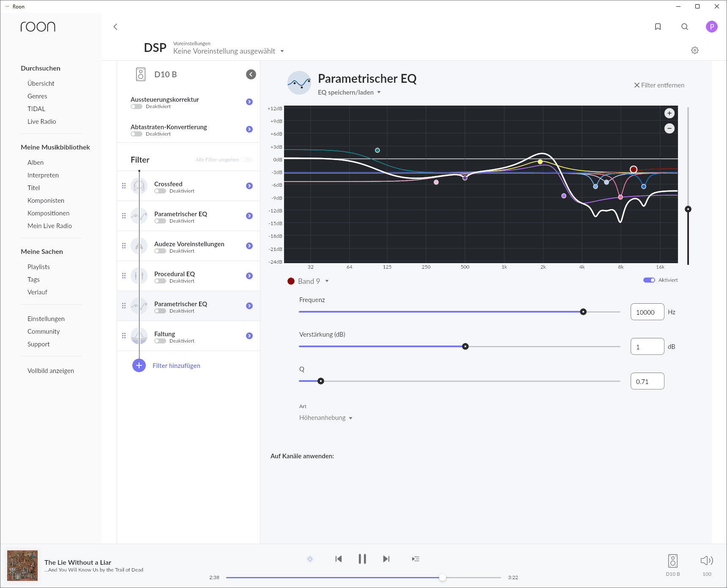Open the Community link

44,332
